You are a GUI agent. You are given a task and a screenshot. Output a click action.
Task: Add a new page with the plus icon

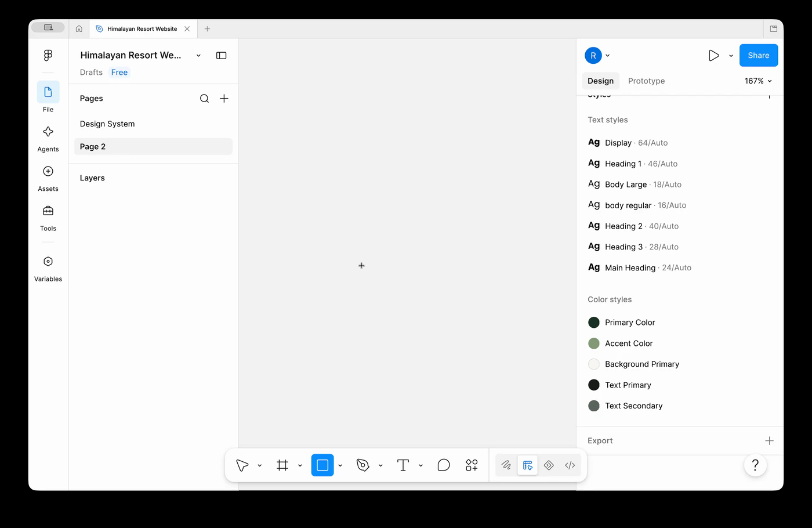pos(224,99)
